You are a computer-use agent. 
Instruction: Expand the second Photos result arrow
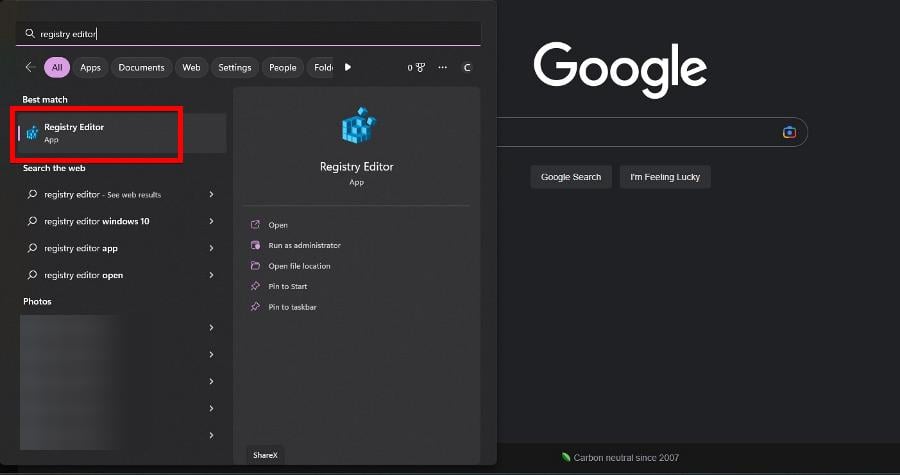click(x=211, y=355)
